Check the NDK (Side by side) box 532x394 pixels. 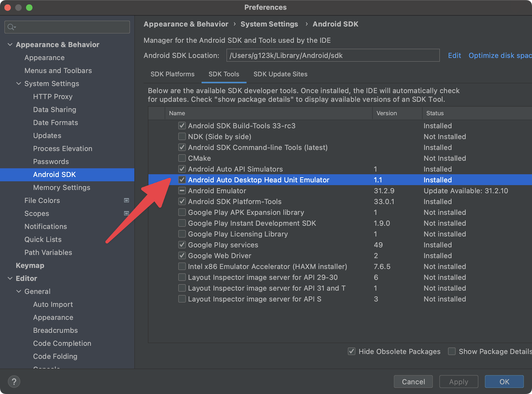coord(182,137)
